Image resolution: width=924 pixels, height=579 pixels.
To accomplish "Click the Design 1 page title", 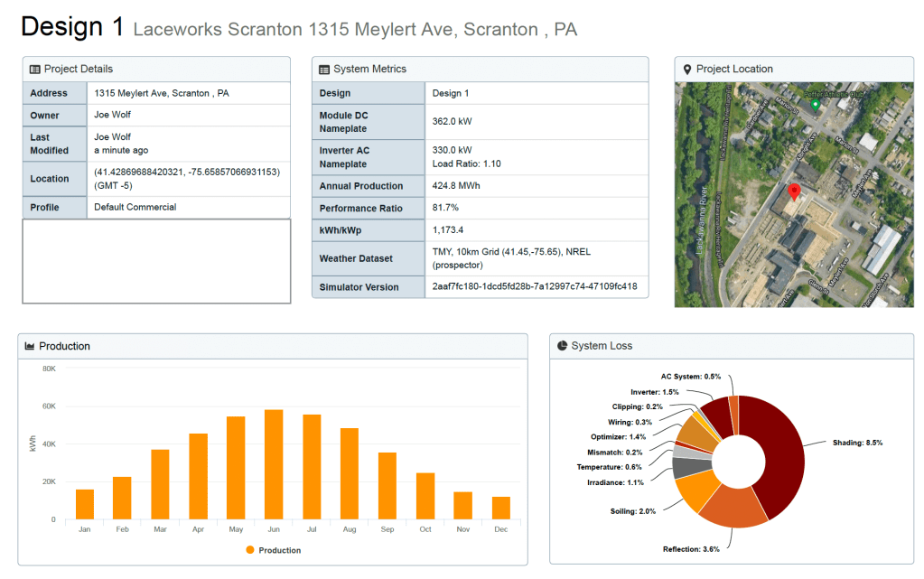I will coord(72,27).
